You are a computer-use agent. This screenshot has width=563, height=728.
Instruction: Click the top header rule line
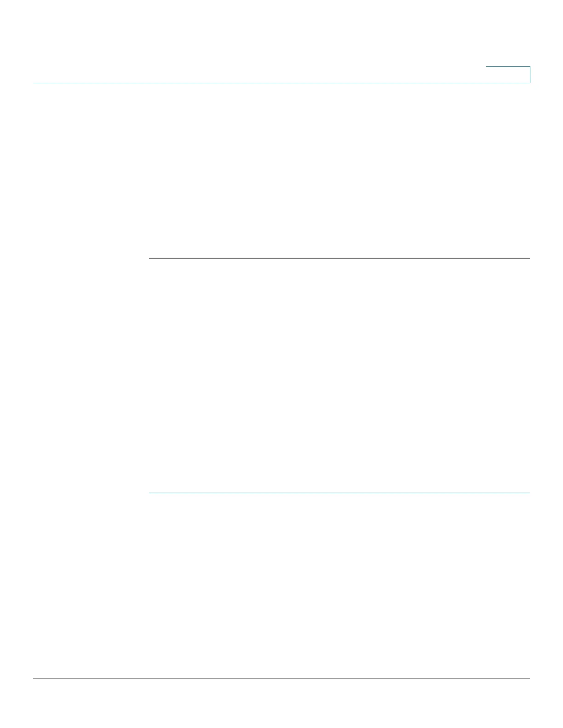click(281, 83)
